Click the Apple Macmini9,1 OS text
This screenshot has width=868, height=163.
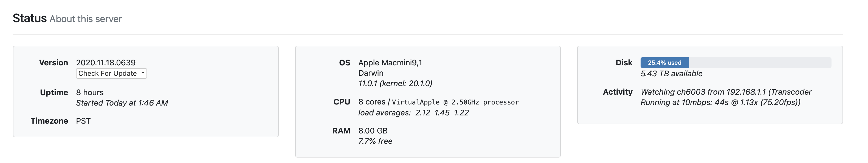tap(390, 63)
